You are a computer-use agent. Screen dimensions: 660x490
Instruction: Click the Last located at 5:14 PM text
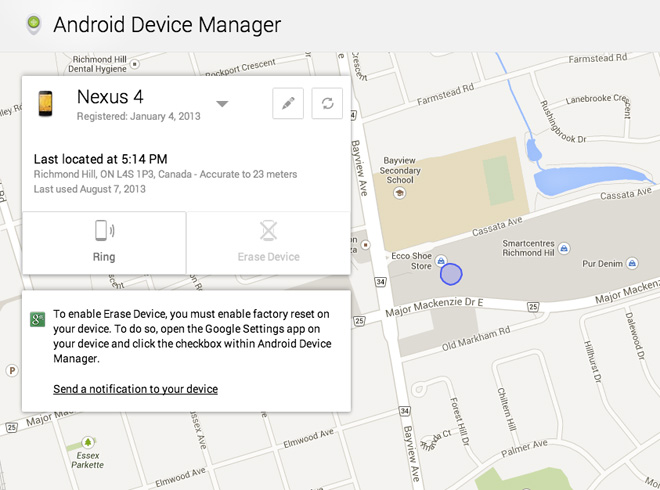tap(101, 159)
